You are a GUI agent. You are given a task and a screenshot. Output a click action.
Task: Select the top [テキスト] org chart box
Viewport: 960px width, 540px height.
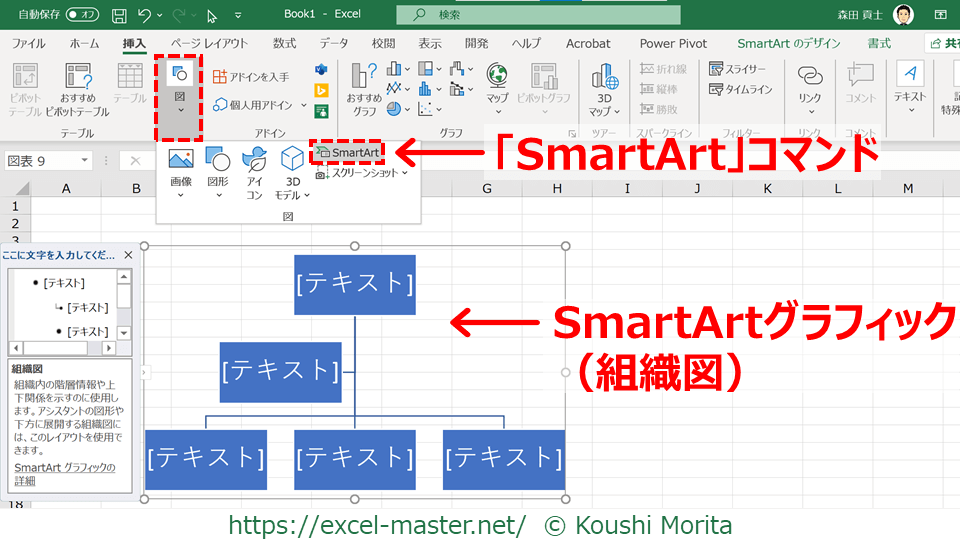pos(355,285)
